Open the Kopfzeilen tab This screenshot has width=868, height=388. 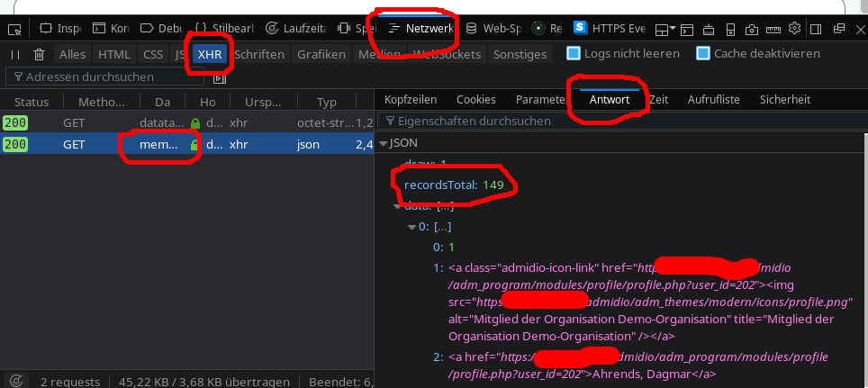pyautogui.click(x=410, y=99)
